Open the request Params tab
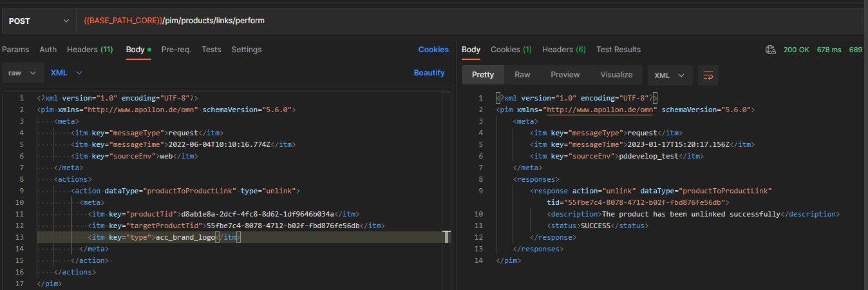 (16, 50)
